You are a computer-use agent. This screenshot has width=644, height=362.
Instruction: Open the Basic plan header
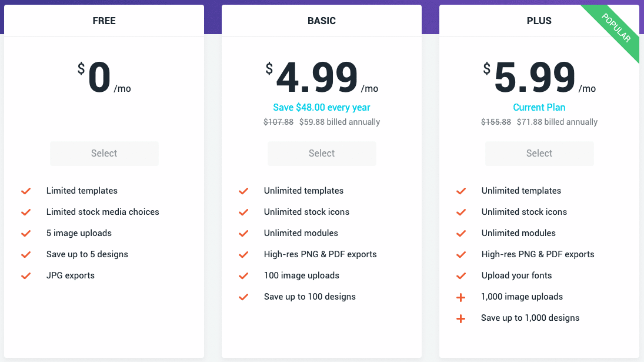tap(322, 21)
